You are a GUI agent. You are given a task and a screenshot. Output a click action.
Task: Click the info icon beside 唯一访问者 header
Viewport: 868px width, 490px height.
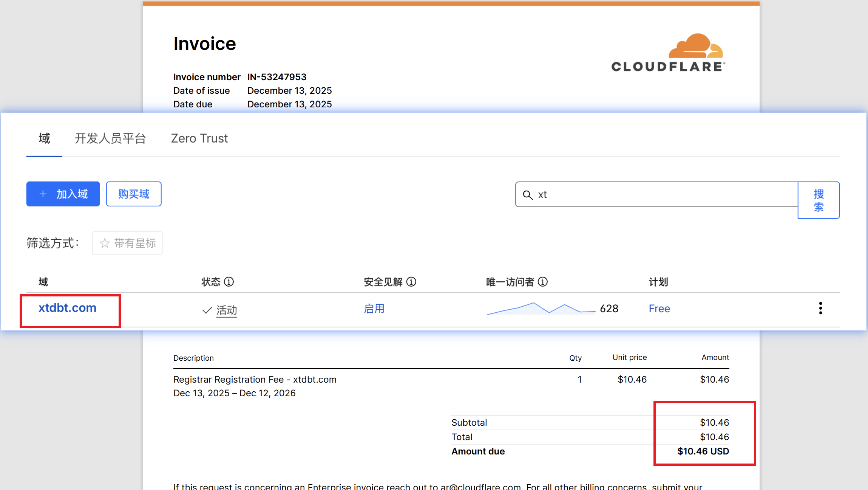click(x=543, y=282)
